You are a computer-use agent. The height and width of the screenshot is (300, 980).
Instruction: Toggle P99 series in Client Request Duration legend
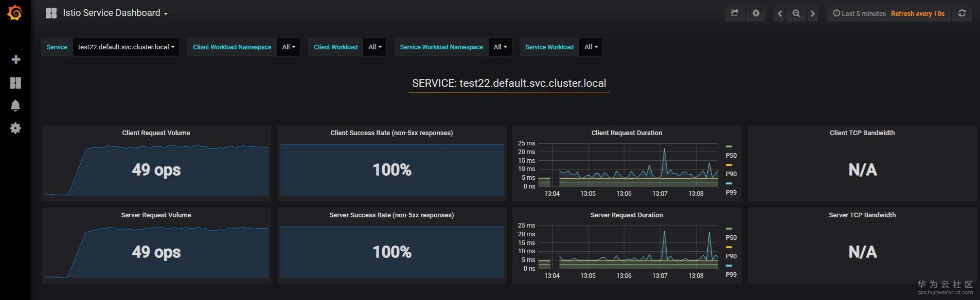coord(731,192)
